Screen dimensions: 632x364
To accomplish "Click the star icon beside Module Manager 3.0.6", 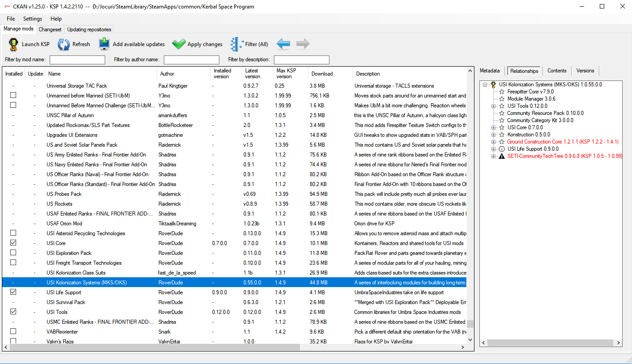I will (502, 99).
